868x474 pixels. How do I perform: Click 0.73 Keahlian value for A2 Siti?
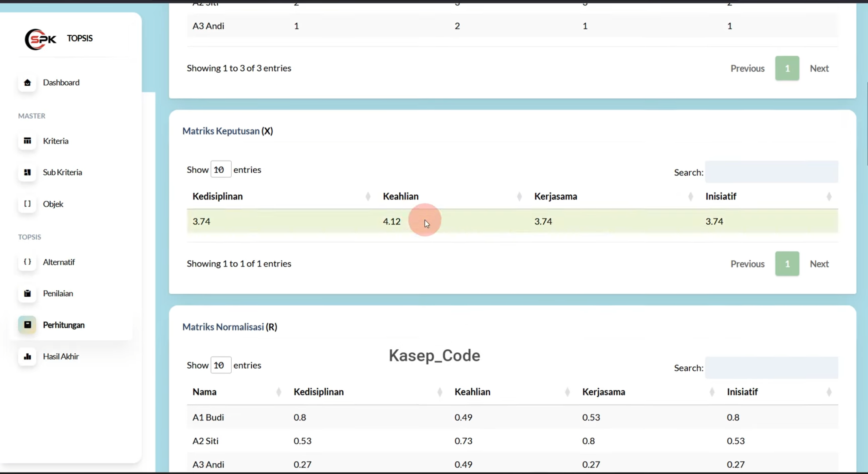point(463,441)
